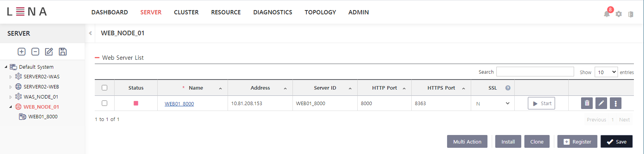Viewport: 644px width, 154px height.
Task: Open the notifications bell icon
Action: 607,14
